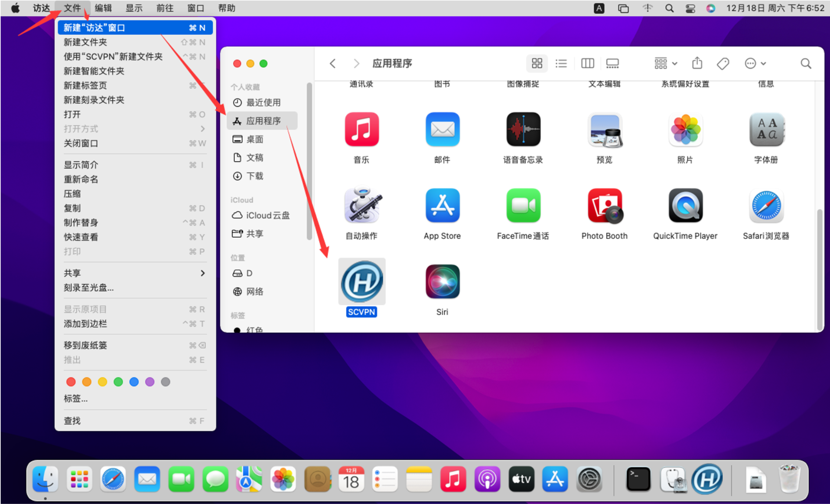Screen dimensions: 830x504
Task: Go forward with the right chevron
Action: 357,63
